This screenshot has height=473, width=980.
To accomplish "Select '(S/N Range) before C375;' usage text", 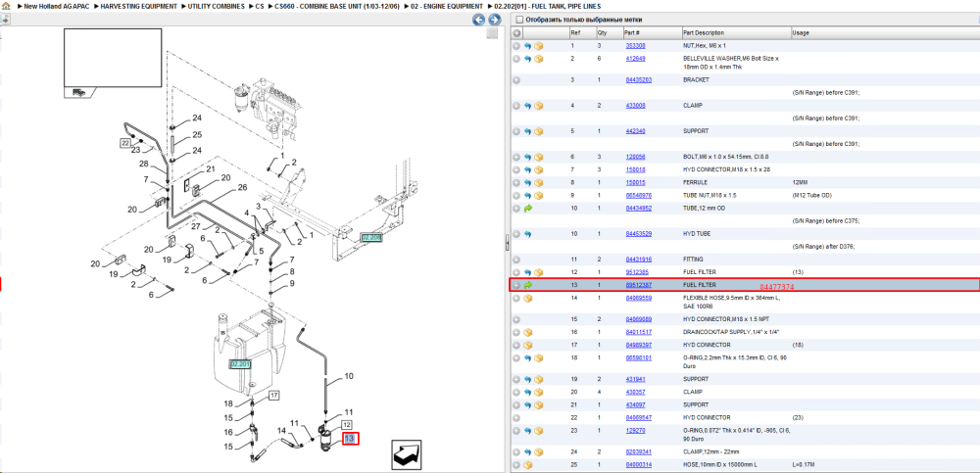I will [825, 220].
